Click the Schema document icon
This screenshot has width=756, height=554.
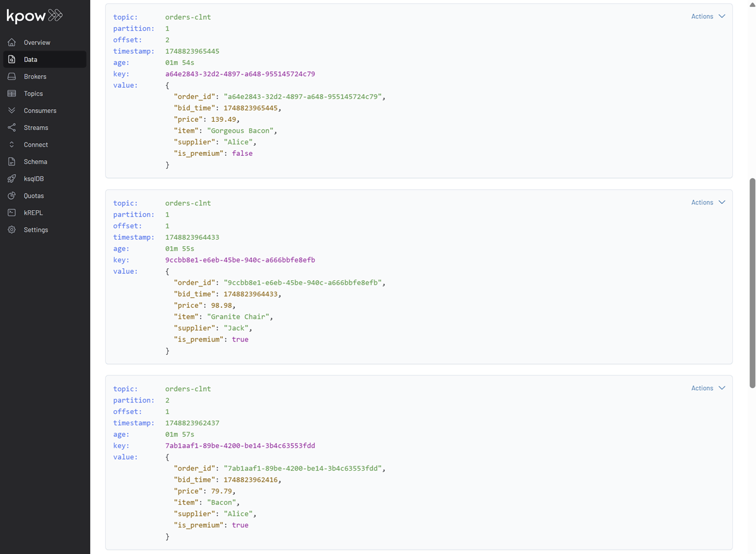pyautogui.click(x=11, y=162)
